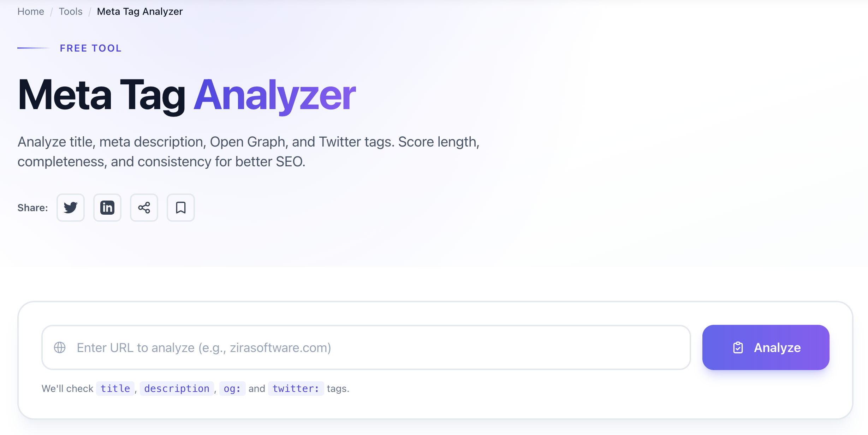Click the clipboard icon inside the Analyze button
This screenshot has height=435, width=868.
pos(738,347)
